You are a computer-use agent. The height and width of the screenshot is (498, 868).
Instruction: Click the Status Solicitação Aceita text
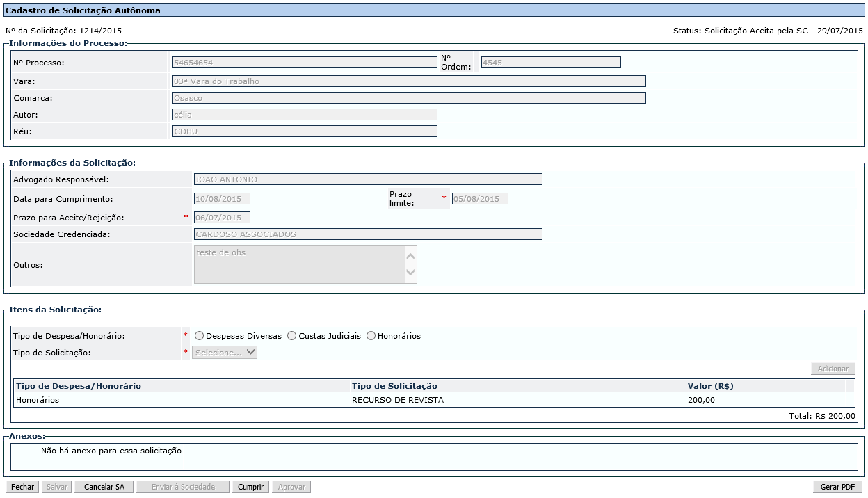tap(768, 31)
